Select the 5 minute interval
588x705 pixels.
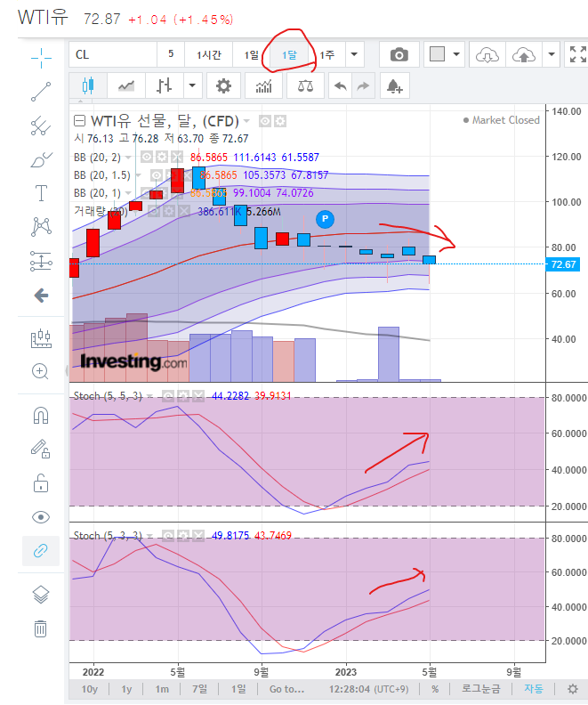(171, 55)
